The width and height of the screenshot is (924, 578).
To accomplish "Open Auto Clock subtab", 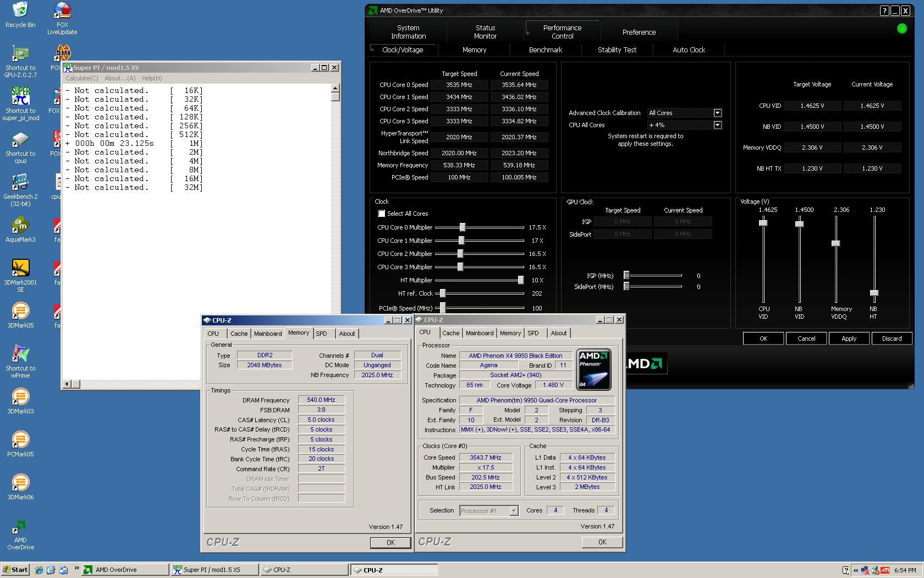I will [x=689, y=50].
